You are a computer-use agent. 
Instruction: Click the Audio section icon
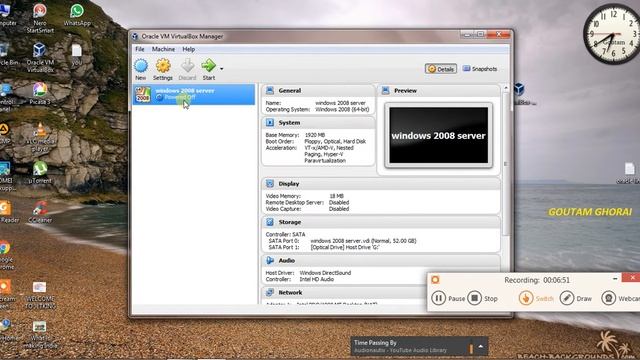point(270,260)
